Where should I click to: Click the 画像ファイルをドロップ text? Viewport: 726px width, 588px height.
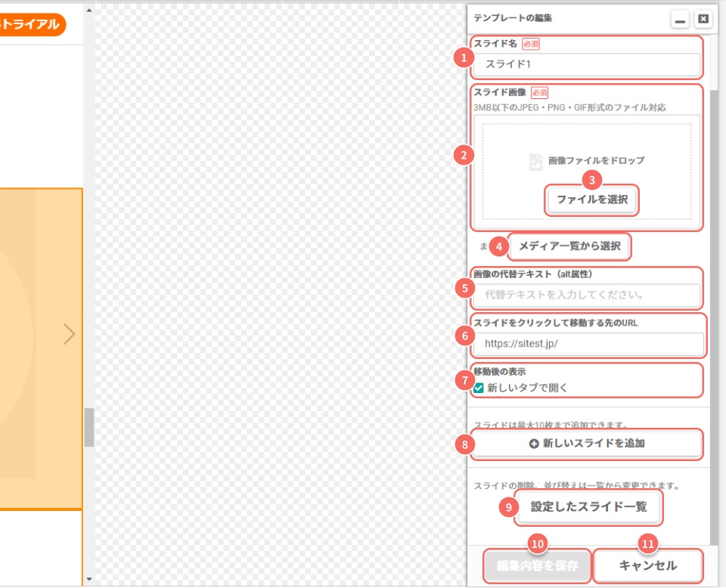tap(596, 160)
